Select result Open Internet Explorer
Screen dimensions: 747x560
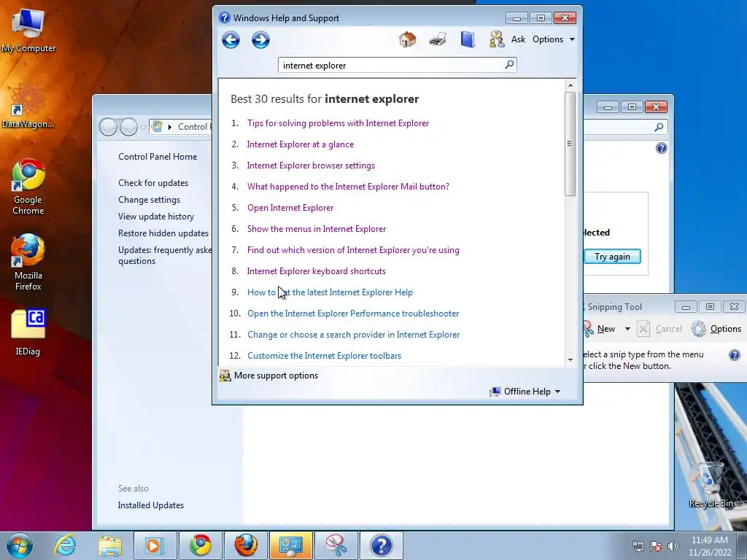tap(290, 208)
